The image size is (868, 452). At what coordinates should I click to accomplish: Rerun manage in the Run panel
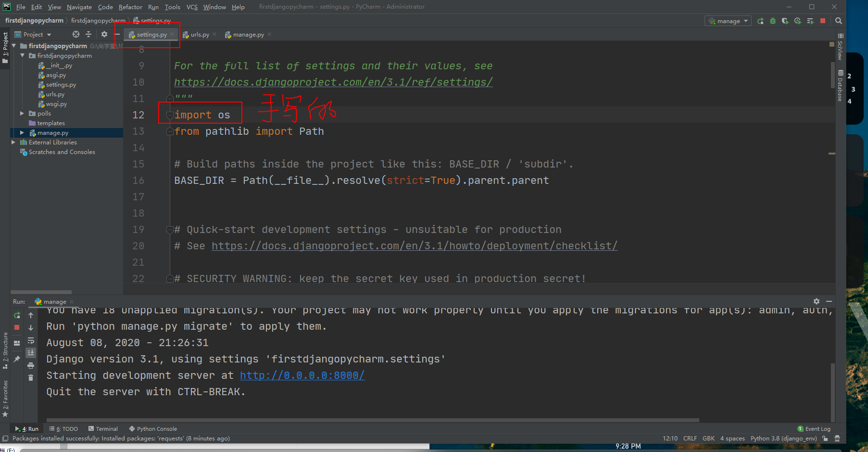[17, 315]
